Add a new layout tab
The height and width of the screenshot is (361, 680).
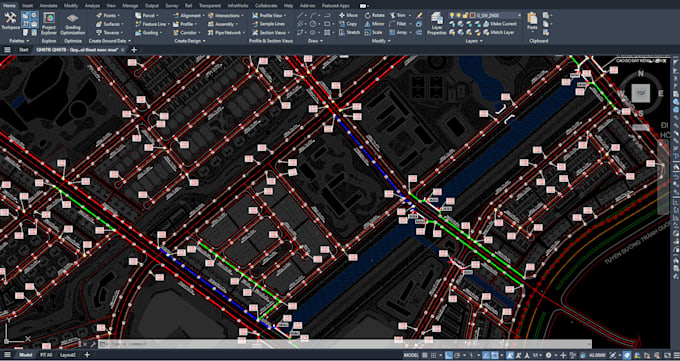tap(87, 355)
